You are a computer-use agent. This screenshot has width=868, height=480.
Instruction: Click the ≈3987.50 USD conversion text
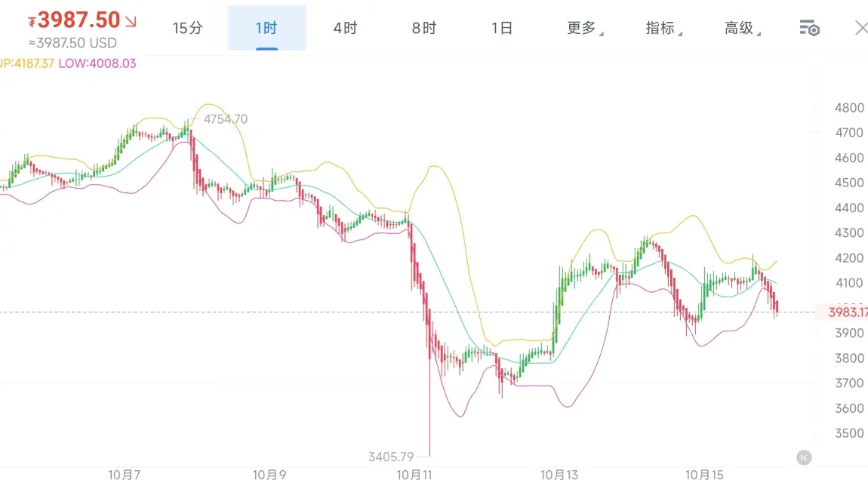(72, 43)
